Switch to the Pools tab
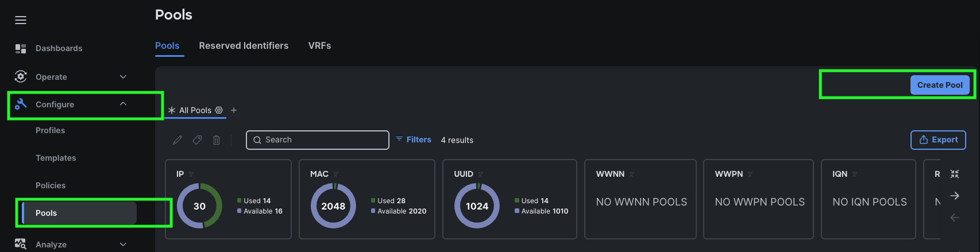 pyautogui.click(x=167, y=45)
